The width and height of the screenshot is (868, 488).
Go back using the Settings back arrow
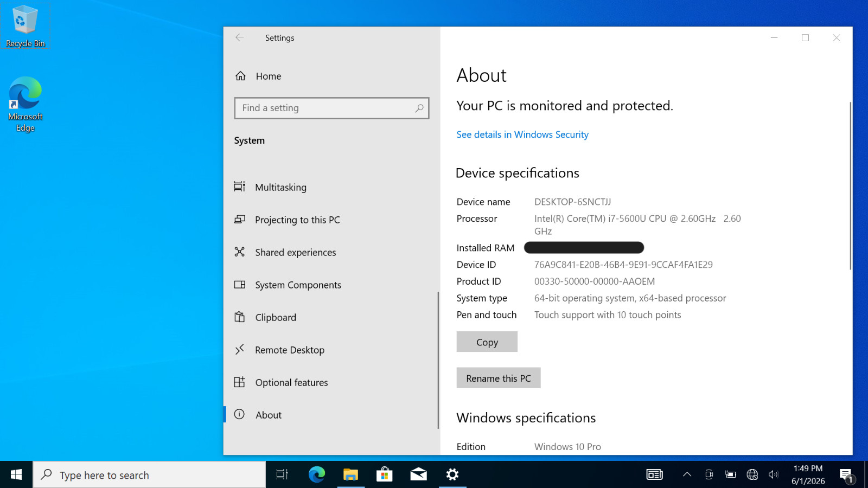pyautogui.click(x=239, y=37)
